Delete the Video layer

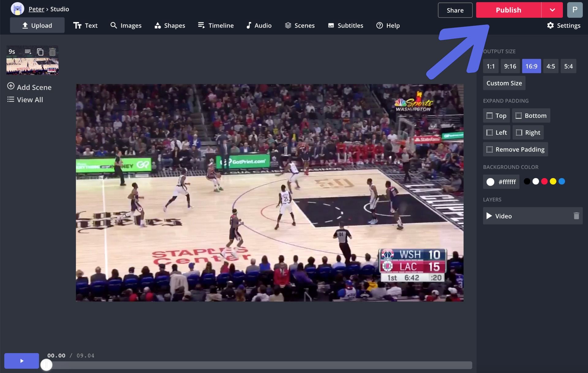(576, 216)
